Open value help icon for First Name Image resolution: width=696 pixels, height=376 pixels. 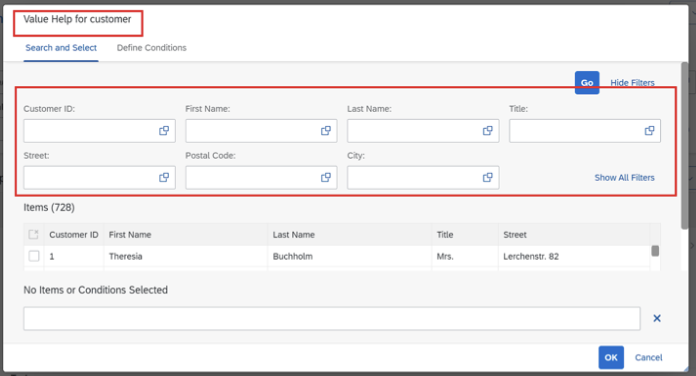tap(326, 131)
